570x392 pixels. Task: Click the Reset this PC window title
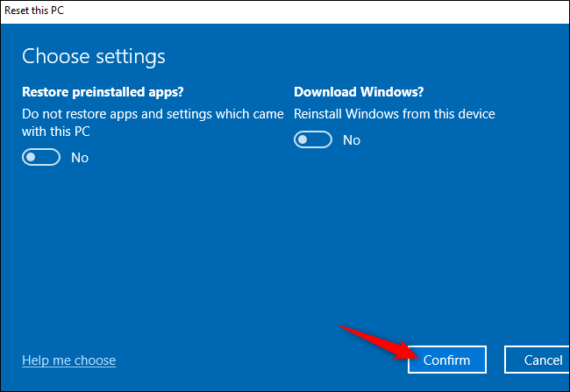pyautogui.click(x=37, y=10)
